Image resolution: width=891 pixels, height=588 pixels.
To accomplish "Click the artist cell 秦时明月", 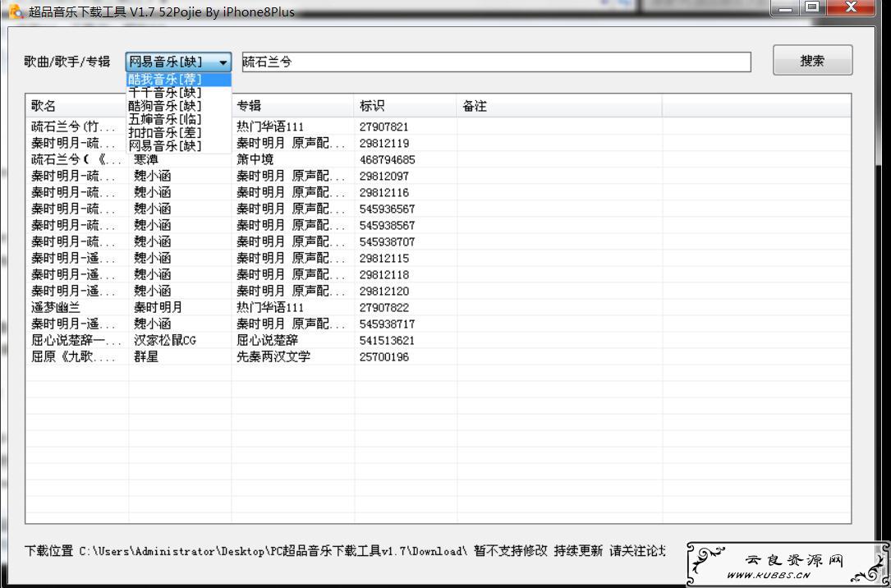I will 158,308.
